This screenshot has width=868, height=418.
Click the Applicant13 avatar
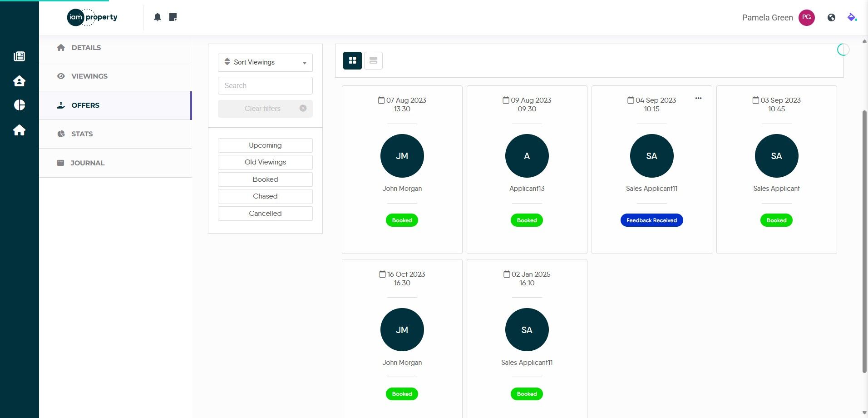click(x=527, y=156)
